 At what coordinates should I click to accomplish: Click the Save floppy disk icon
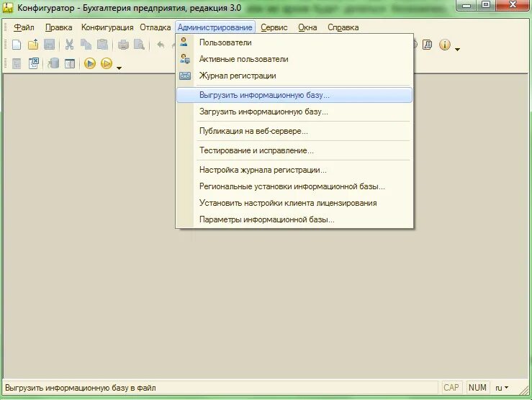(50, 45)
